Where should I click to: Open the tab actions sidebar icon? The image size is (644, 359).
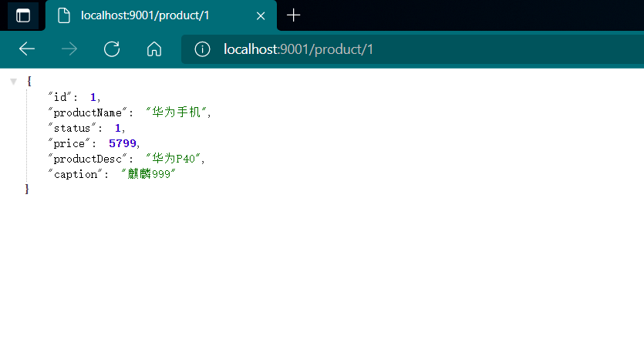(x=23, y=16)
